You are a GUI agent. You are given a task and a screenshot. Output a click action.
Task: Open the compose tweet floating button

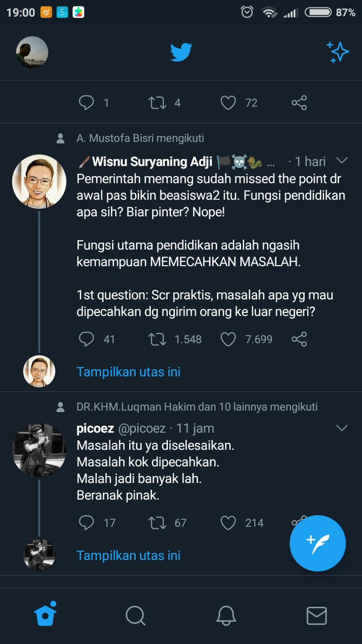click(317, 543)
